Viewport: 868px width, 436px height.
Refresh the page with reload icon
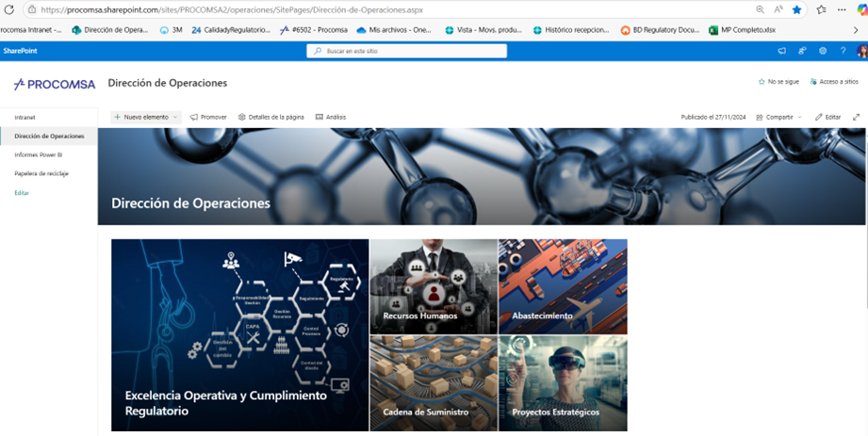tap(11, 9)
